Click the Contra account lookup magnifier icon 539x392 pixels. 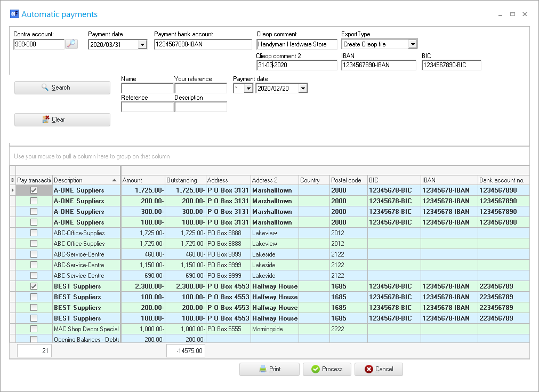71,44
